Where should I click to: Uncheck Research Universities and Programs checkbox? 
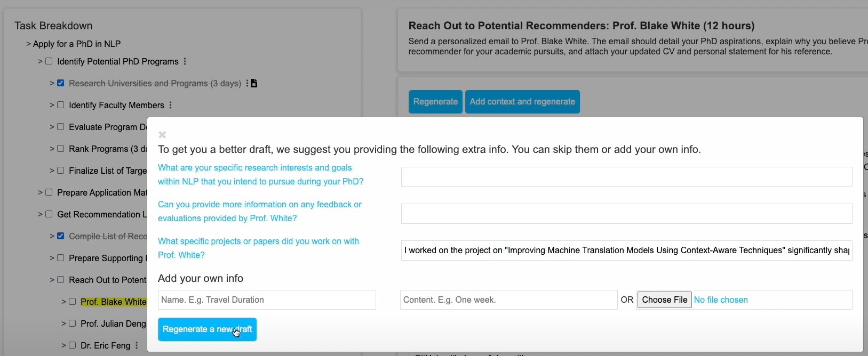coord(61,83)
